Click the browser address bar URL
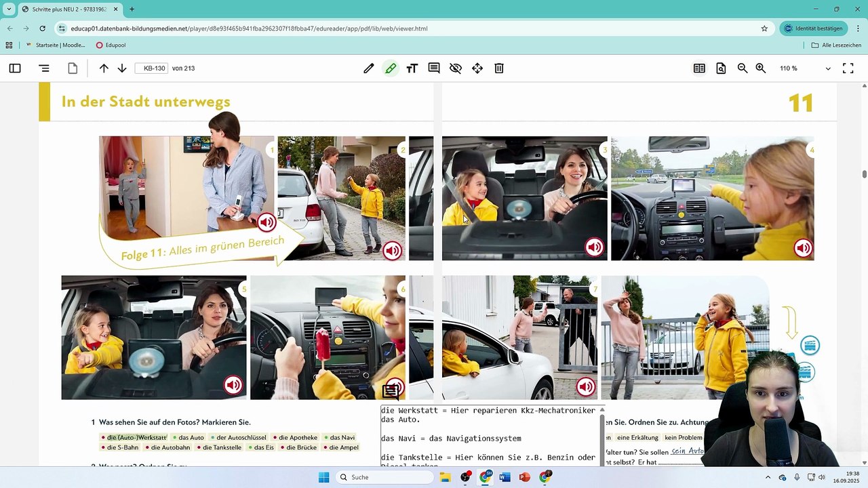Screen dimensions: 868x488 (249, 28)
